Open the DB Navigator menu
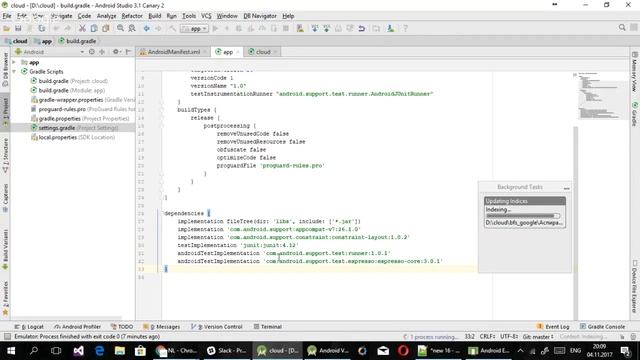 coord(260,16)
